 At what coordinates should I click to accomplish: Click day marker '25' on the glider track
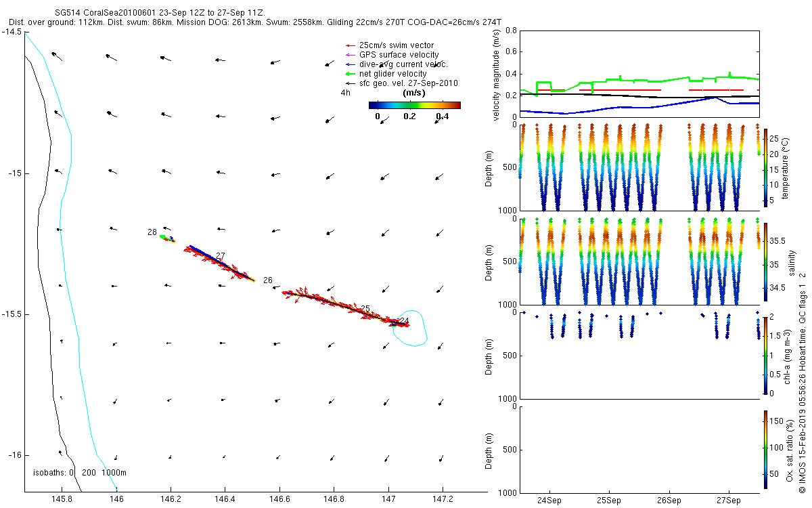click(x=365, y=309)
